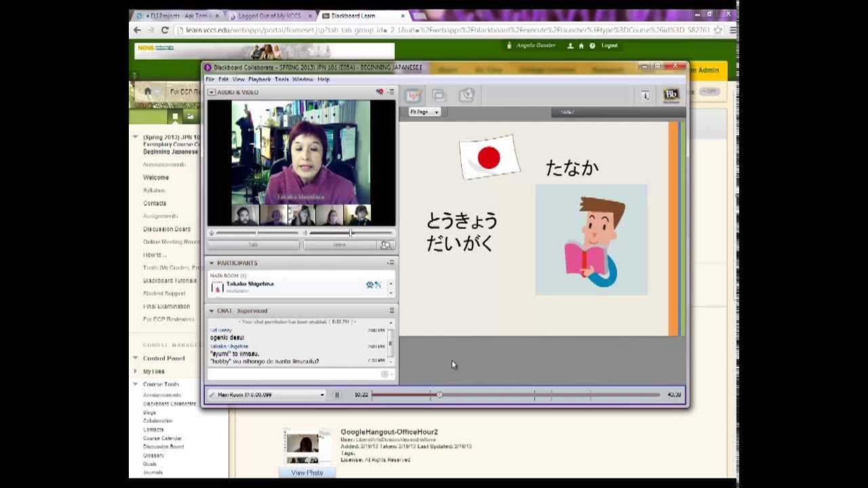Click the help icon in the Blackboard header
This screenshot has height=488, width=868.
[x=592, y=45]
